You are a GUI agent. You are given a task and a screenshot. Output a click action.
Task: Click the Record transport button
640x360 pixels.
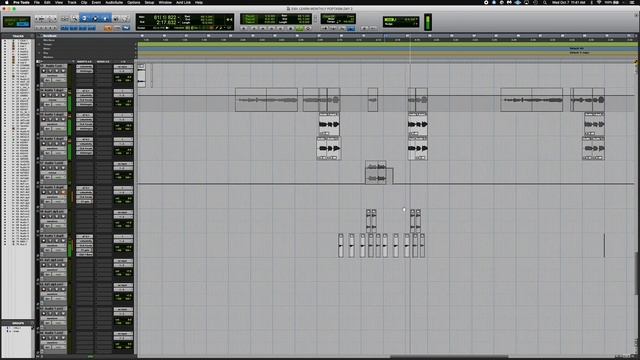(x=308, y=29)
